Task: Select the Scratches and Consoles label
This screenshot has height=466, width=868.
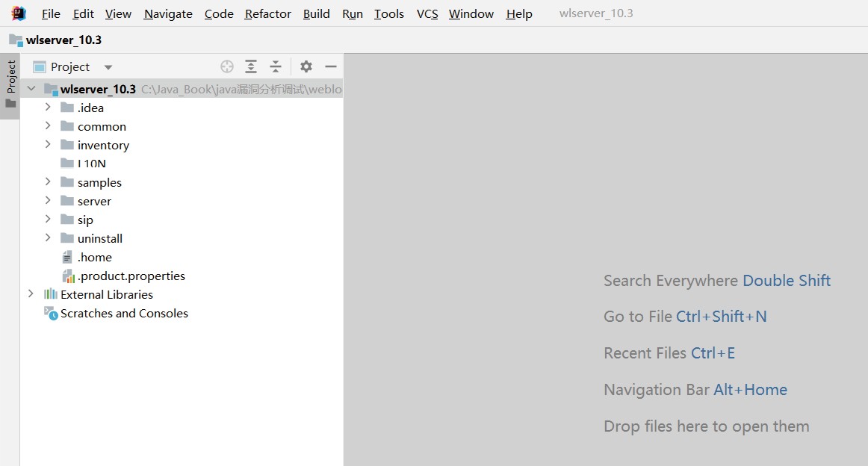Action: (125, 313)
